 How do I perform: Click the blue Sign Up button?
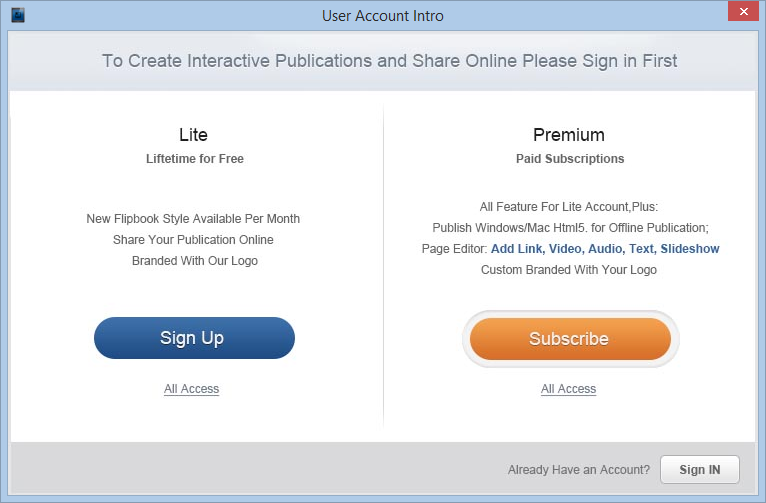[x=194, y=338]
